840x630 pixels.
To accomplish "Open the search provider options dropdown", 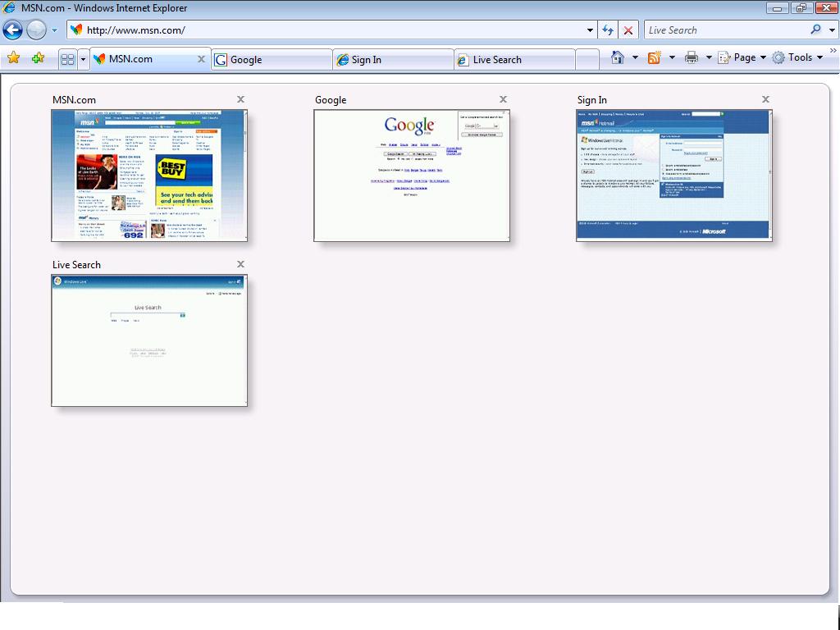I will click(832, 30).
